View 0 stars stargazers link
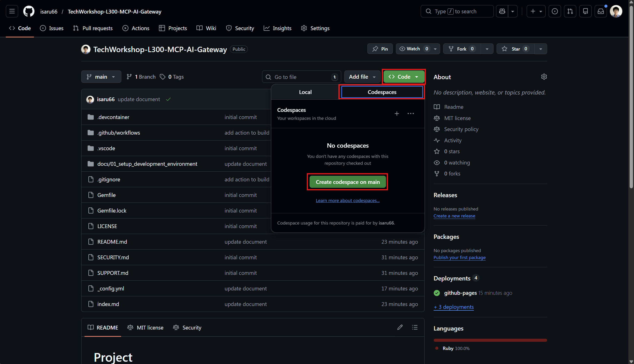This screenshot has height=364, width=634. click(452, 151)
